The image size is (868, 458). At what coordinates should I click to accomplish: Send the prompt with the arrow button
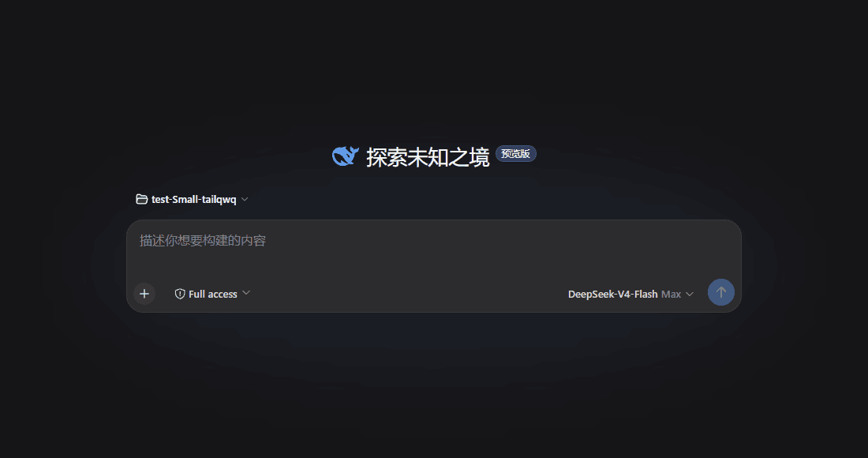click(720, 292)
